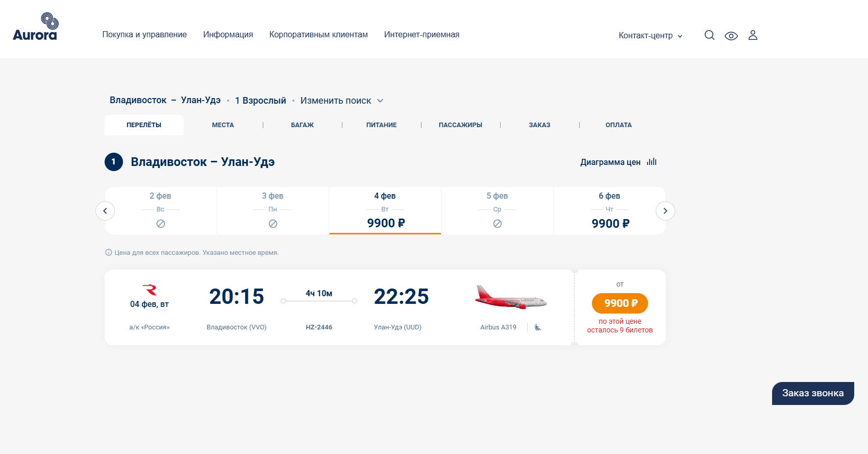Click the Airbus A319 plane image
This screenshot has height=454, width=868.
[510, 297]
